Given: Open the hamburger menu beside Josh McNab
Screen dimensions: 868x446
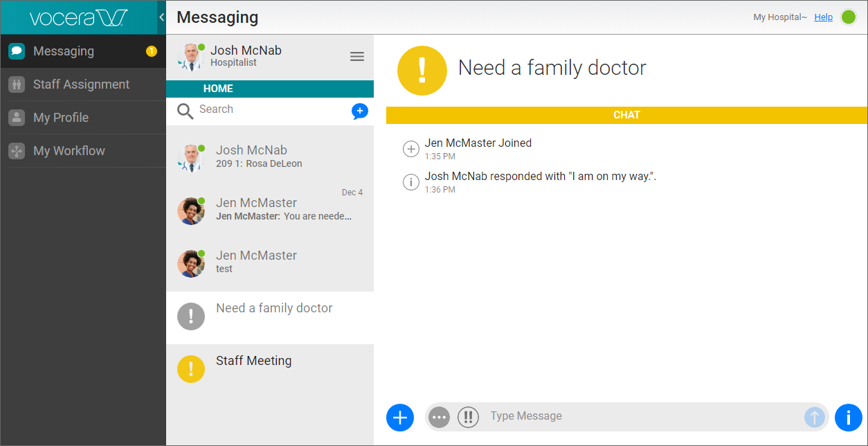Looking at the screenshot, I should click(357, 56).
